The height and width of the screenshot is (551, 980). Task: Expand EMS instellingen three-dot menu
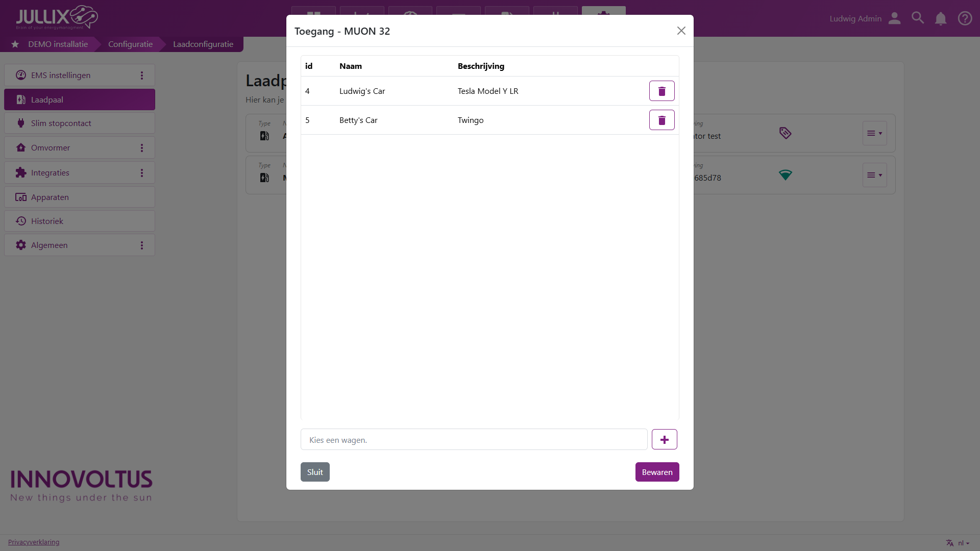pos(142,76)
